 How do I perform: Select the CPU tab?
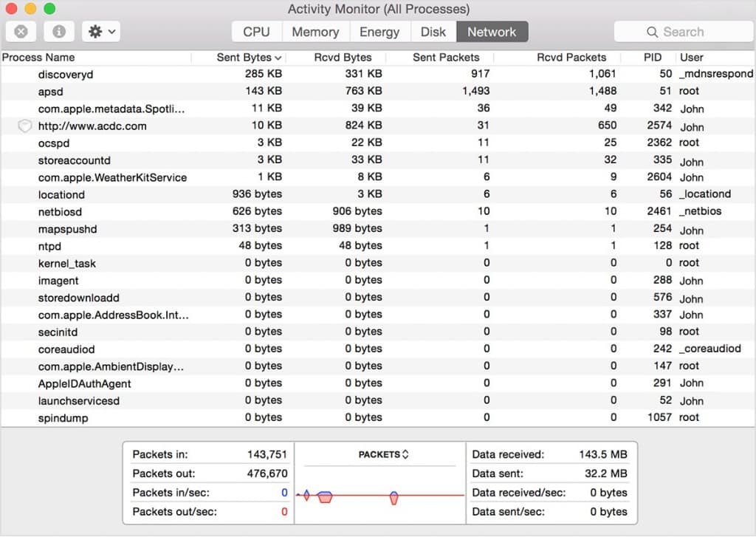[255, 32]
